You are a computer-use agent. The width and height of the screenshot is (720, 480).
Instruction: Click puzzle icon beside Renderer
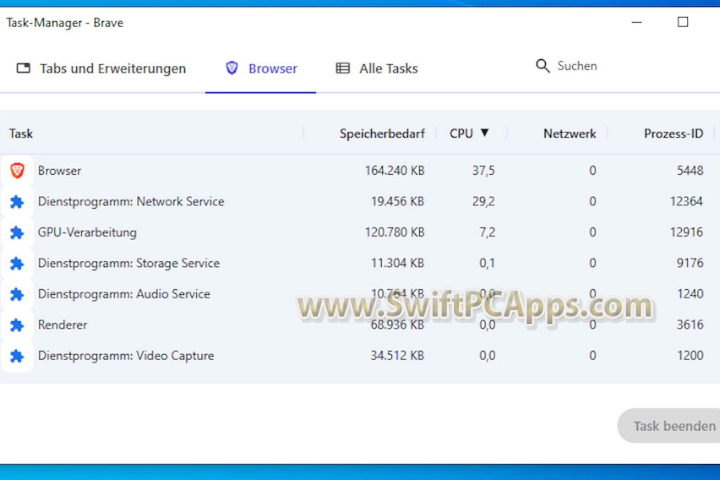tap(17, 325)
